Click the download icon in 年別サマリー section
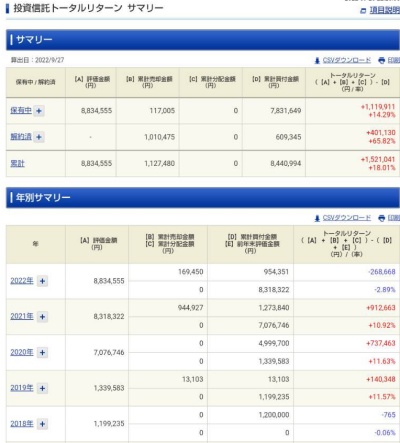This screenshot has width=400, height=443. tap(317, 218)
